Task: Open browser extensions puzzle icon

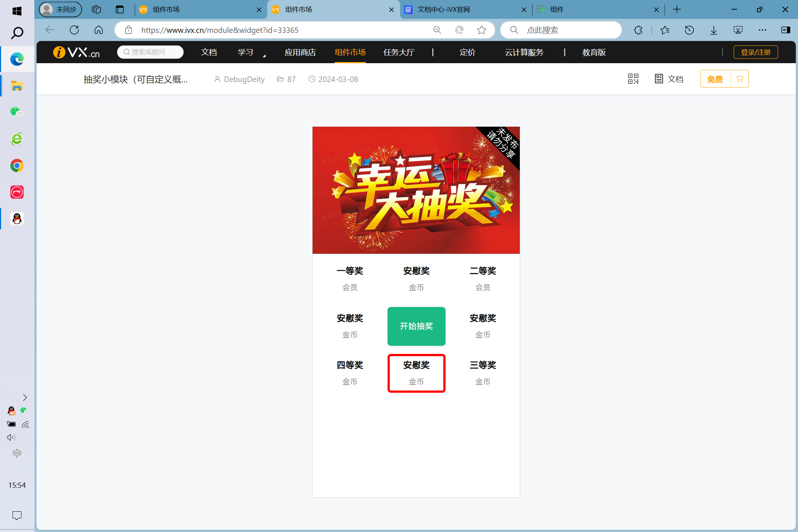Action: 638,30
